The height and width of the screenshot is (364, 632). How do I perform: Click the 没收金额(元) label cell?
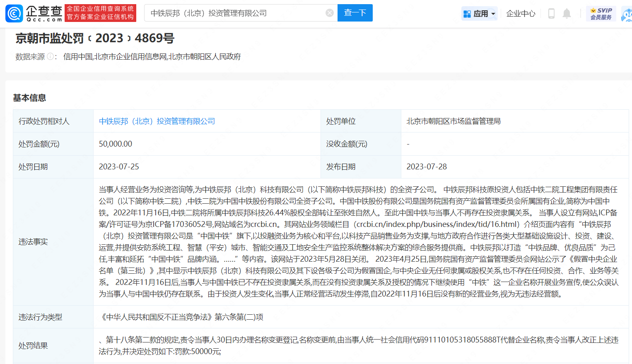(361, 144)
